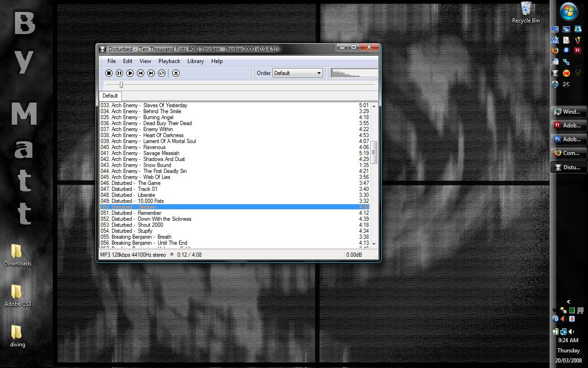Select track 046 The Game
This screenshot has width=588, height=368.
click(x=235, y=183)
